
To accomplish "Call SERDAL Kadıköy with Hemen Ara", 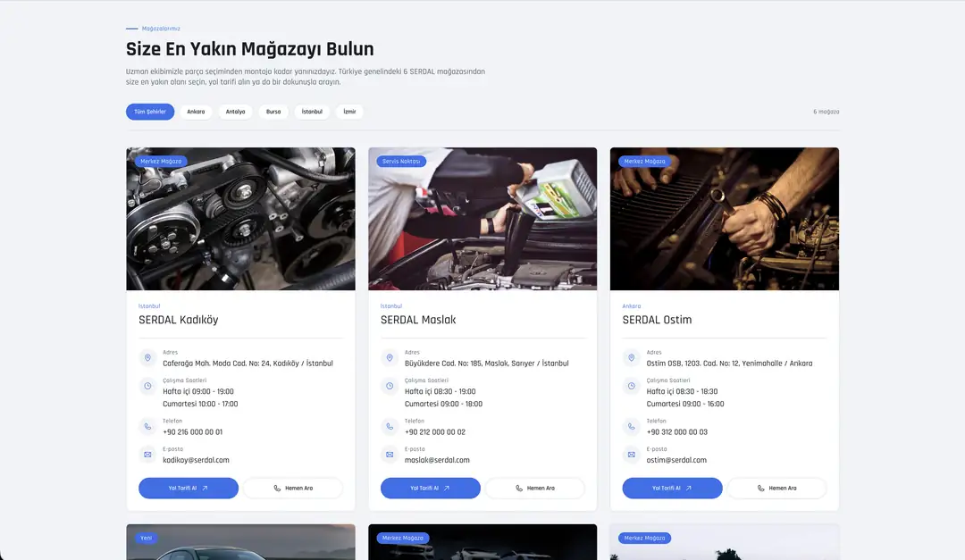I will coord(293,488).
